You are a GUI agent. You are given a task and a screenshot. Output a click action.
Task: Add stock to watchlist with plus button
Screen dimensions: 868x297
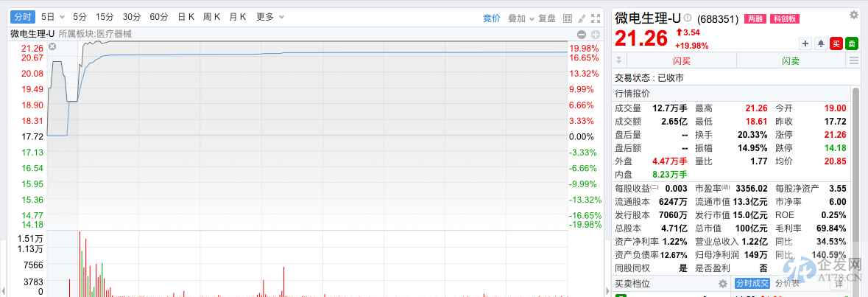tap(805, 43)
